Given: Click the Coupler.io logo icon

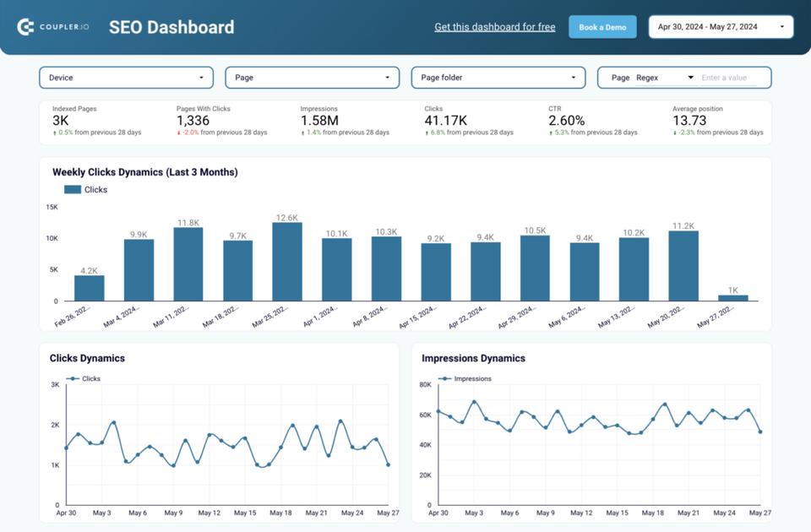Looking at the screenshot, I should [x=25, y=27].
